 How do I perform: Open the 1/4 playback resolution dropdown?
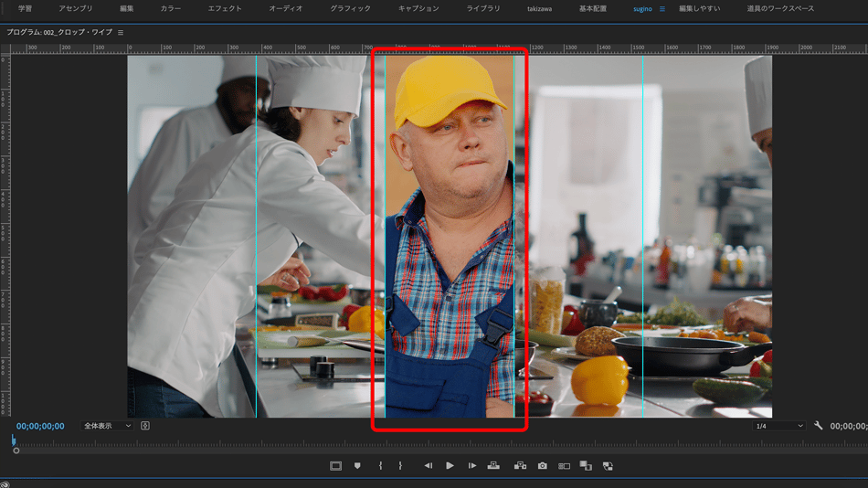coord(778,426)
